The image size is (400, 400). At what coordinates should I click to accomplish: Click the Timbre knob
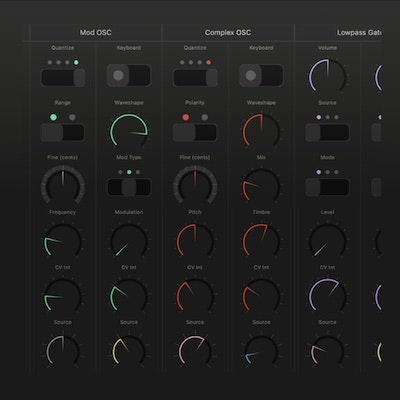[x=261, y=240]
